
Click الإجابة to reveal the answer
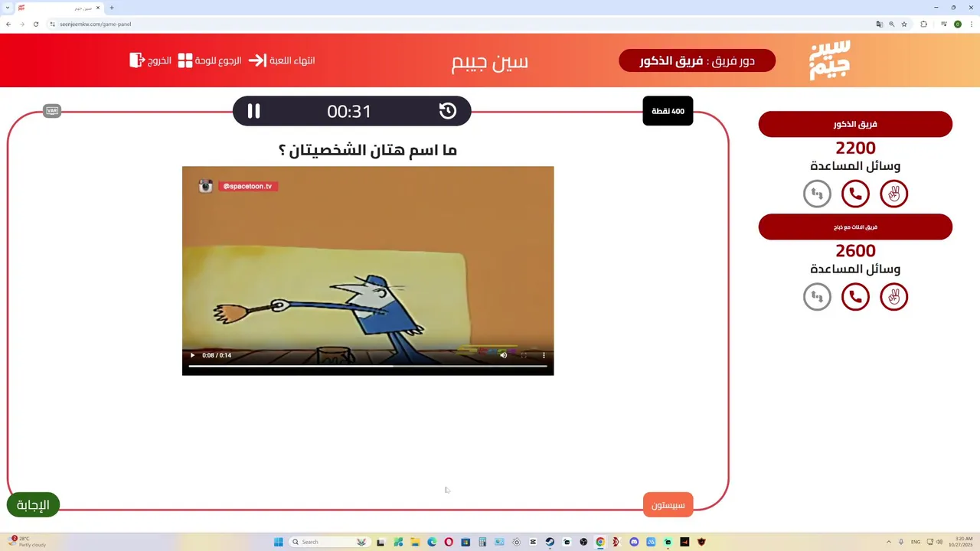33,505
